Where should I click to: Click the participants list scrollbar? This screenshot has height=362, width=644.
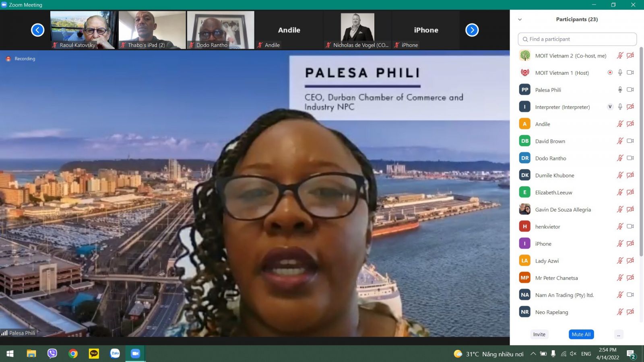[641, 153]
